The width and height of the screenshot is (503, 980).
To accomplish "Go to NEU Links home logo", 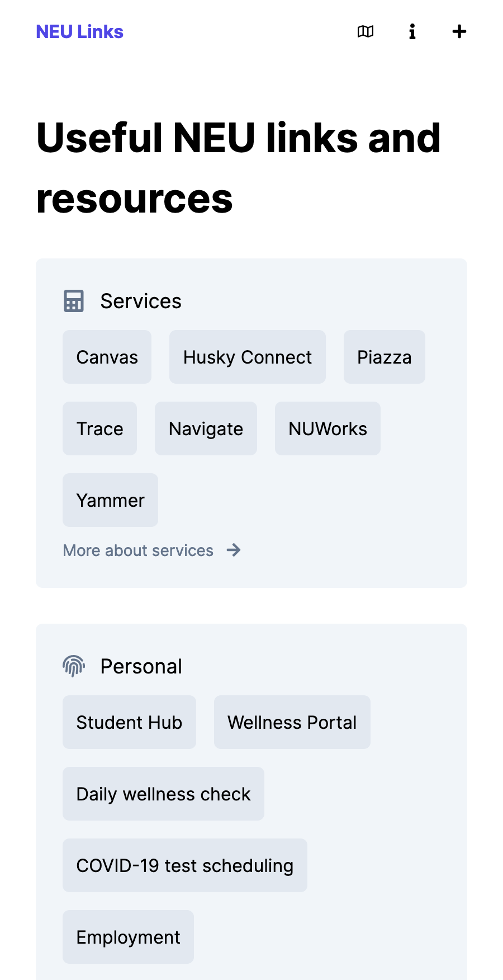I will pos(80,32).
